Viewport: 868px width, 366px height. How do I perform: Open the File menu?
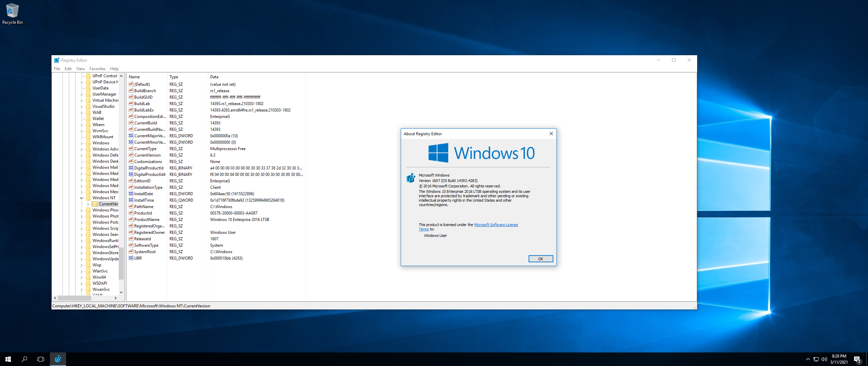click(57, 68)
